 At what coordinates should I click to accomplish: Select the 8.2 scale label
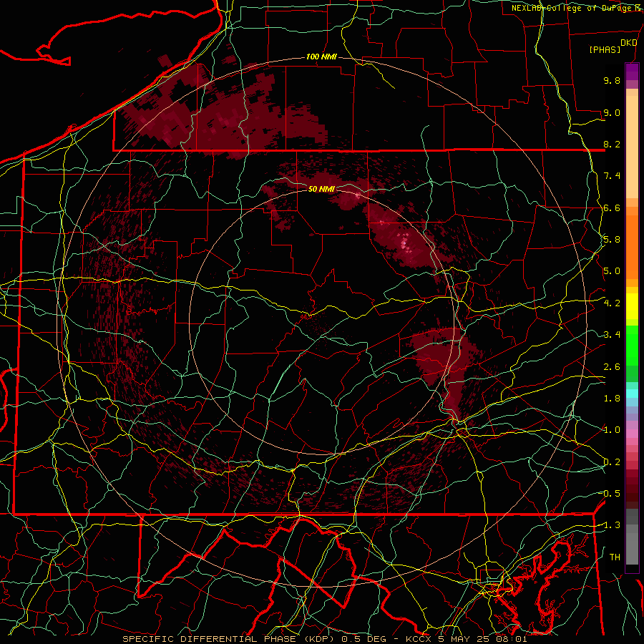pyautogui.click(x=612, y=144)
